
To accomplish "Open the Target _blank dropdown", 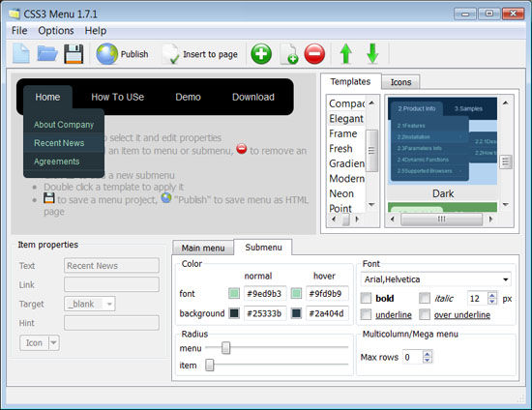I will tap(90, 304).
